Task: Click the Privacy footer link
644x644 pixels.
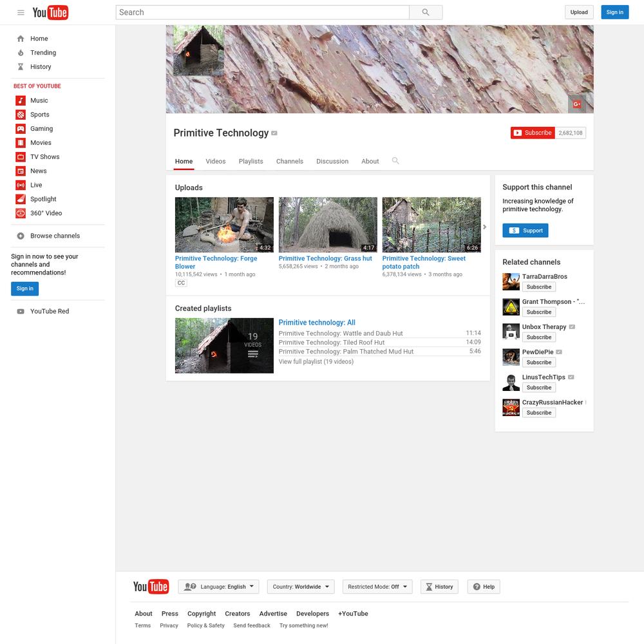Action: point(169,625)
